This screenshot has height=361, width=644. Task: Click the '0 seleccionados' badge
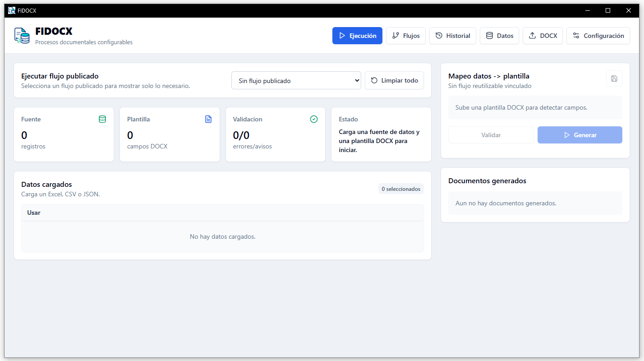[x=401, y=189]
